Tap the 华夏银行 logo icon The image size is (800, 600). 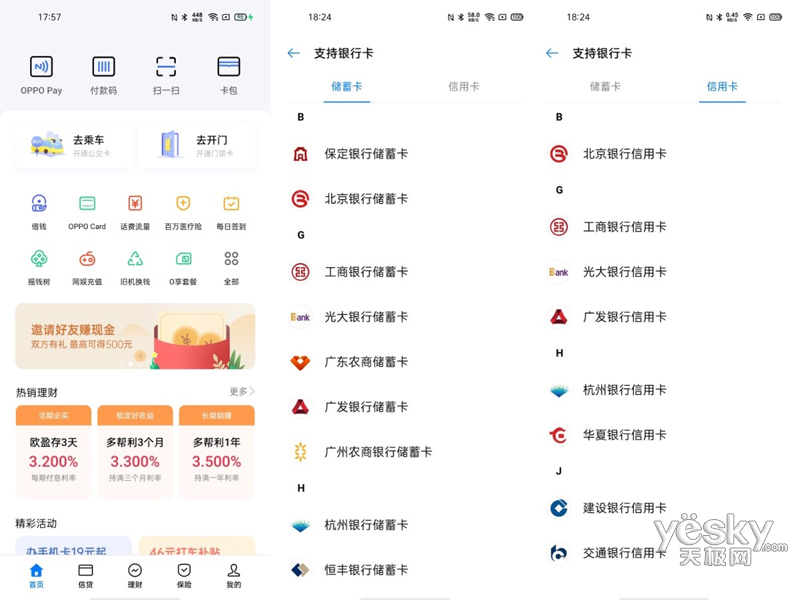pos(559,435)
